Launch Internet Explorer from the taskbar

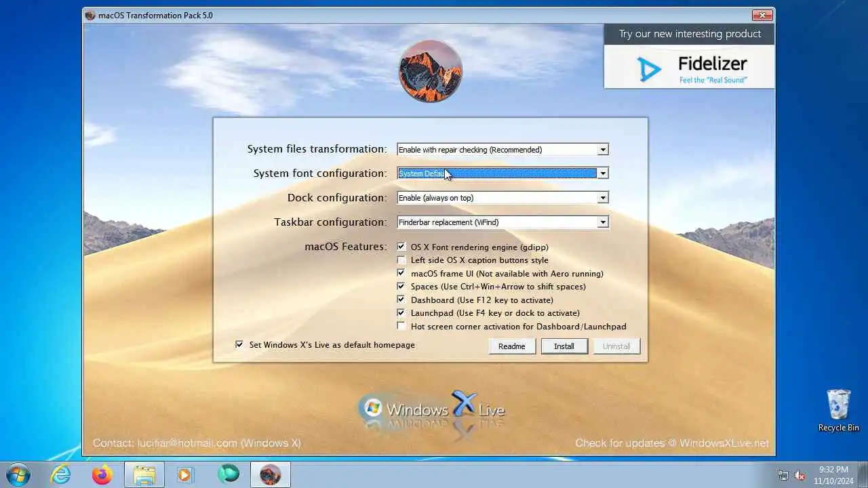[61, 474]
